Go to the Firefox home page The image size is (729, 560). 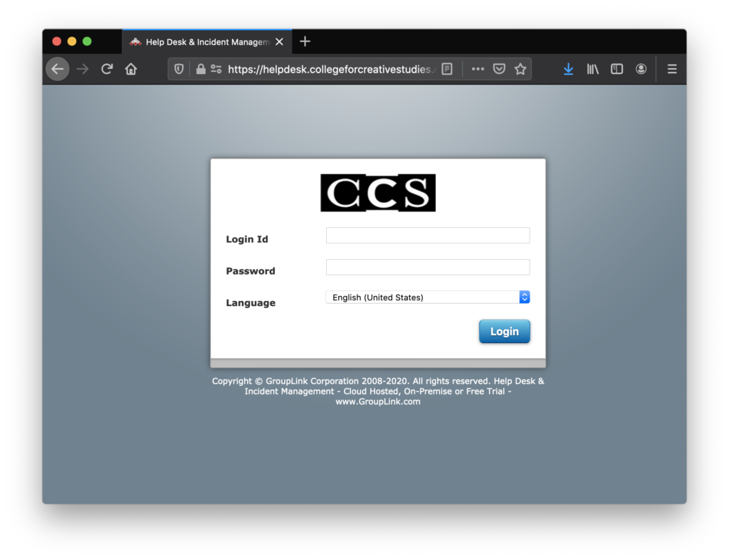pyautogui.click(x=131, y=69)
